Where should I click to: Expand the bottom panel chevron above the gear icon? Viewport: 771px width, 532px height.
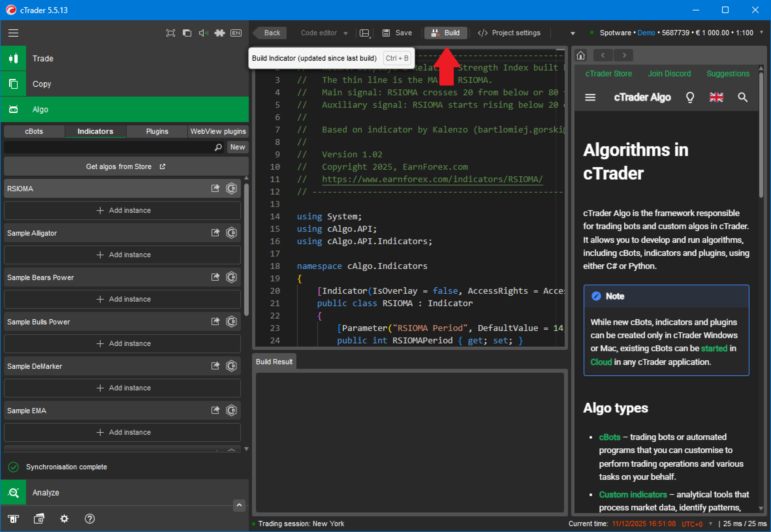coord(239,505)
